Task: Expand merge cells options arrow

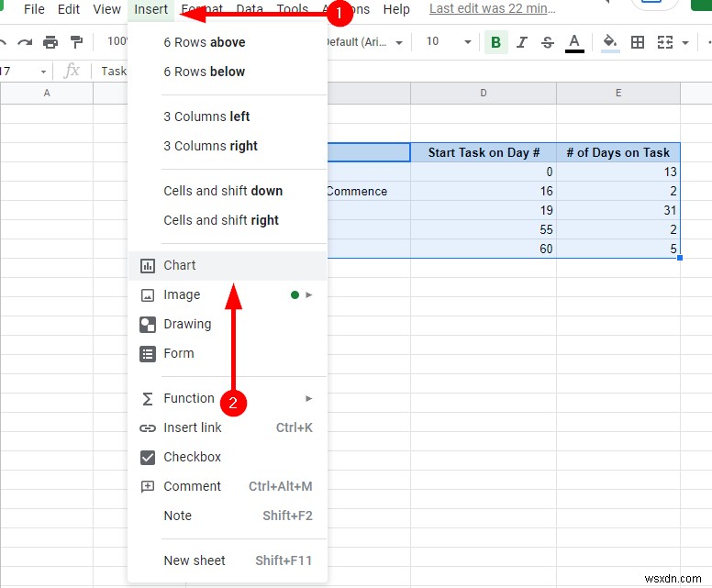Action: point(685,43)
